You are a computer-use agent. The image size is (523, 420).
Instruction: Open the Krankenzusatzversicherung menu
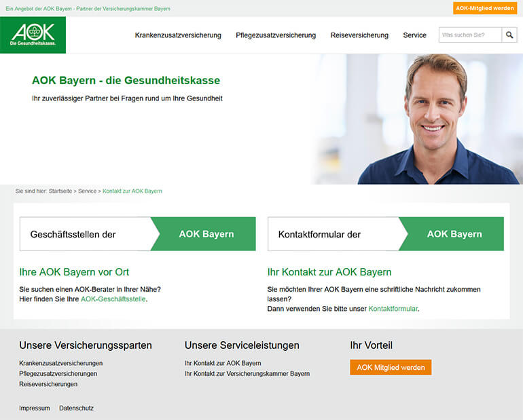178,35
